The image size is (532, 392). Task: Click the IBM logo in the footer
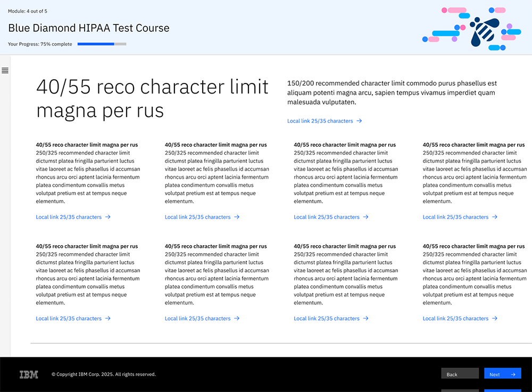(29, 374)
